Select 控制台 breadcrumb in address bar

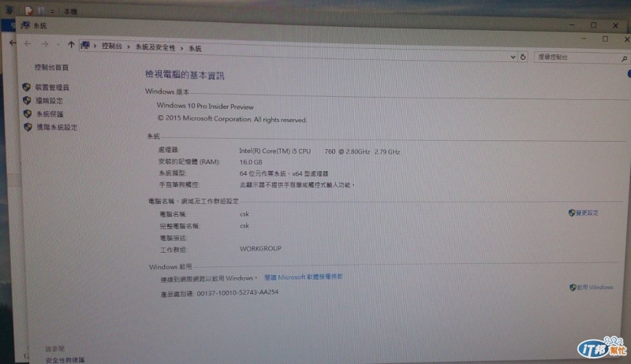(x=112, y=46)
